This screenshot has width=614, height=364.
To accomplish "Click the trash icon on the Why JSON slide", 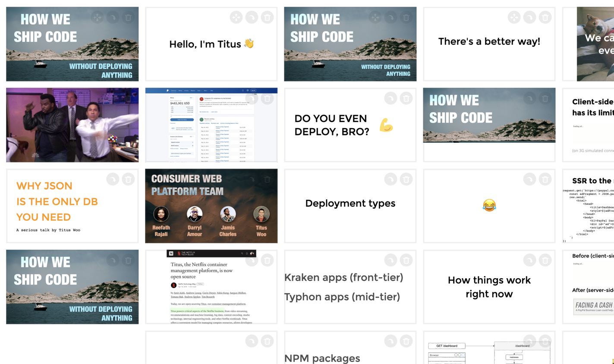I will [x=128, y=179].
